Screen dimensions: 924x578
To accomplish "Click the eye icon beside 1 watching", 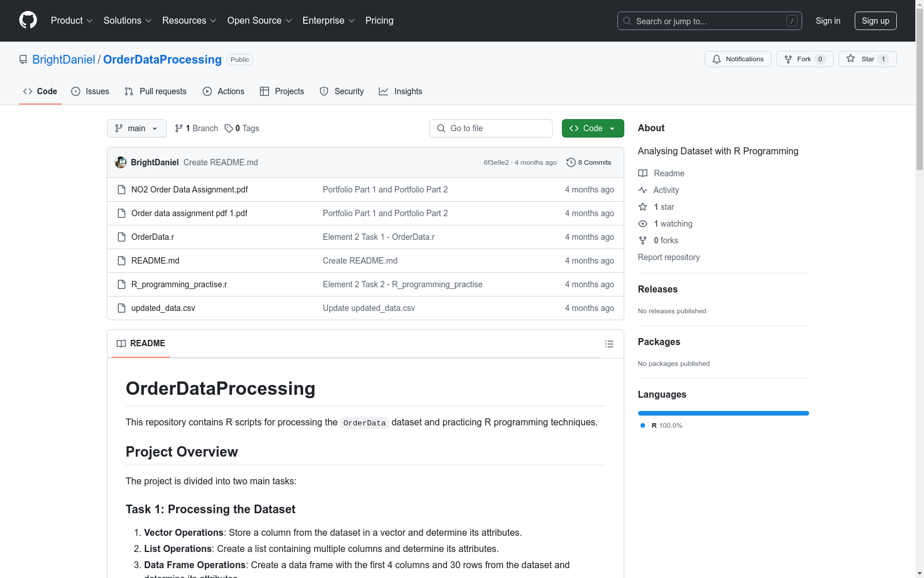I will point(643,224).
